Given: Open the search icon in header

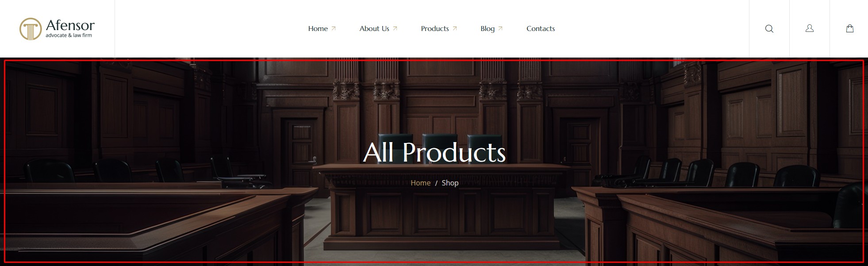Looking at the screenshot, I should coord(769,29).
